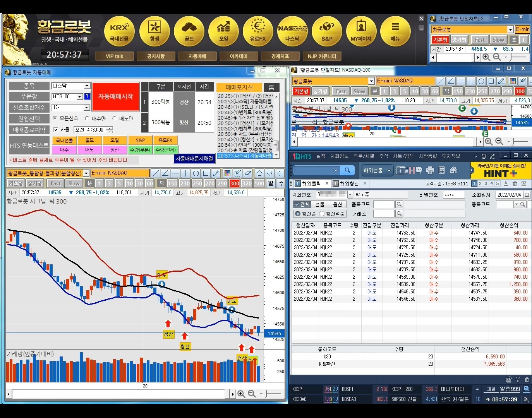Open the 유로FX gold circle button
The height and width of the screenshot is (418, 532).
258,31
